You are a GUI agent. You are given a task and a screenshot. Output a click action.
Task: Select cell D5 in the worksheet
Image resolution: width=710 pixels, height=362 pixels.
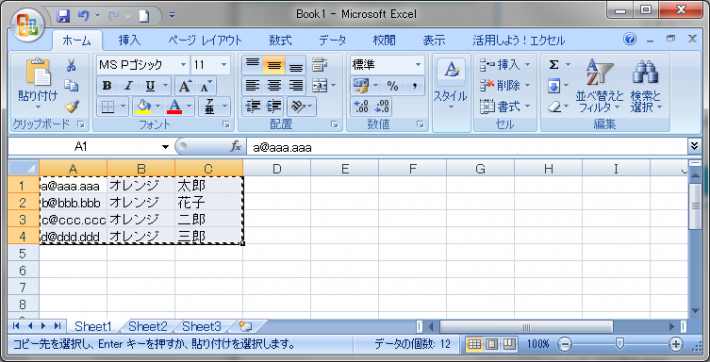click(x=276, y=253)
